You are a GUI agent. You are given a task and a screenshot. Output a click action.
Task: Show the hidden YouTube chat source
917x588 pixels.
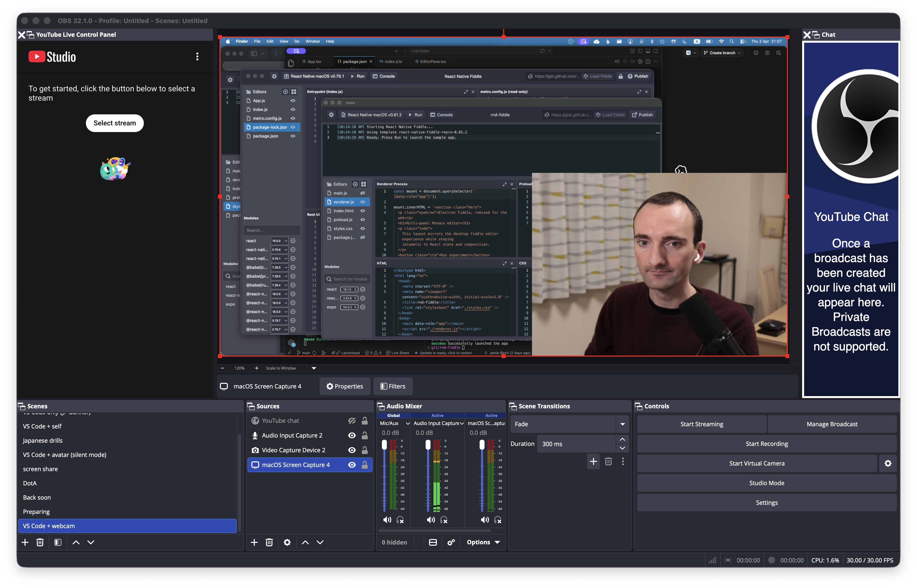352,420
